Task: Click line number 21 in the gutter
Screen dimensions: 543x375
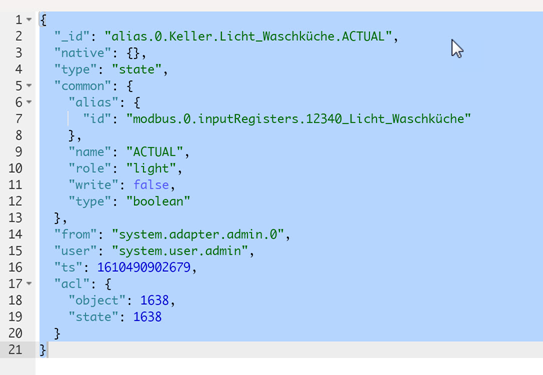Action: coord(15,350)
